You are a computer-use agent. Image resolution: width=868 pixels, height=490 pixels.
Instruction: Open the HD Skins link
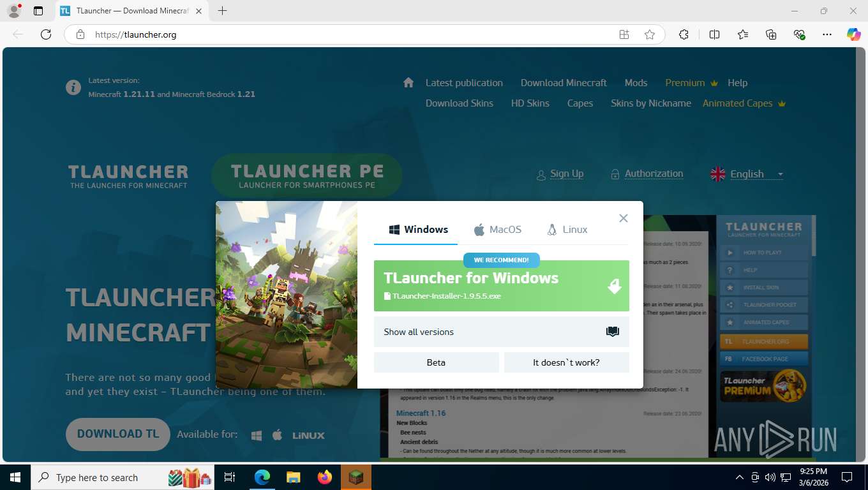[530, 103]
